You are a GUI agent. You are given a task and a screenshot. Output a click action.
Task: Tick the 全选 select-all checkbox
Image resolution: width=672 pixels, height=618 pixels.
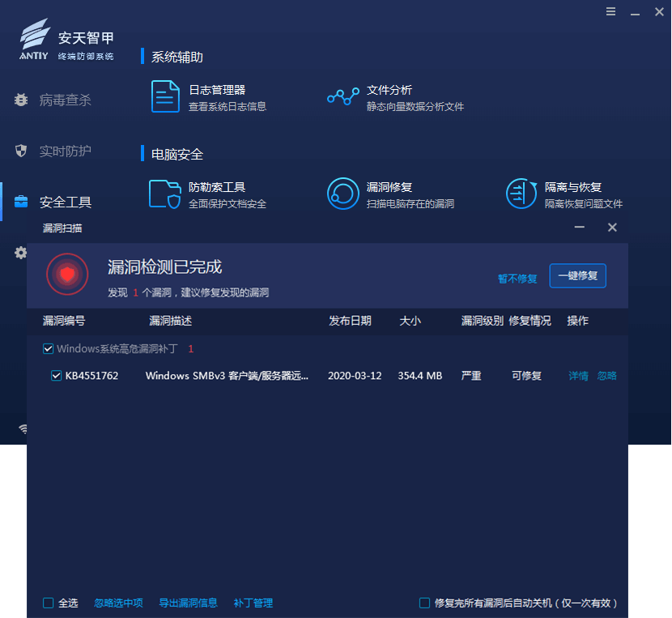(48, 603)
